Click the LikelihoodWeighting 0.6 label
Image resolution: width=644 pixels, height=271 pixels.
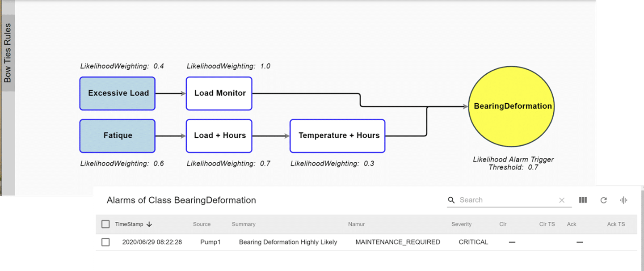[x=122, y=164]
